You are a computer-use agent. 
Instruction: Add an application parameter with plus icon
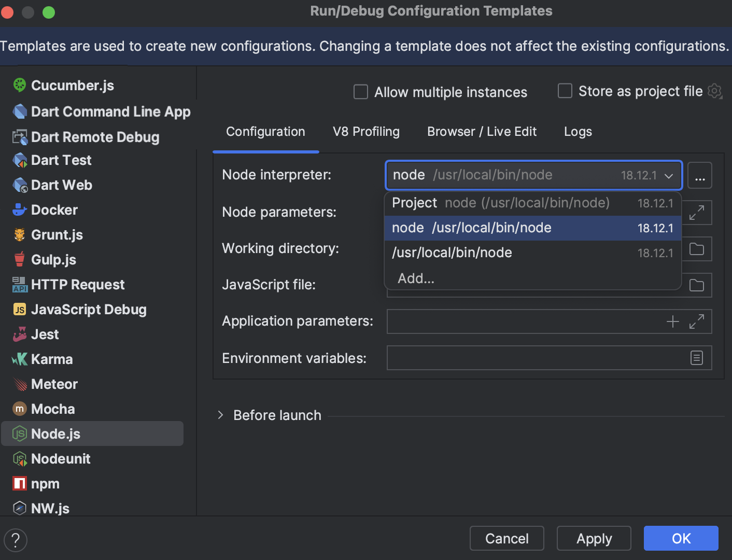pyautogui.click(x=672, y=321)
